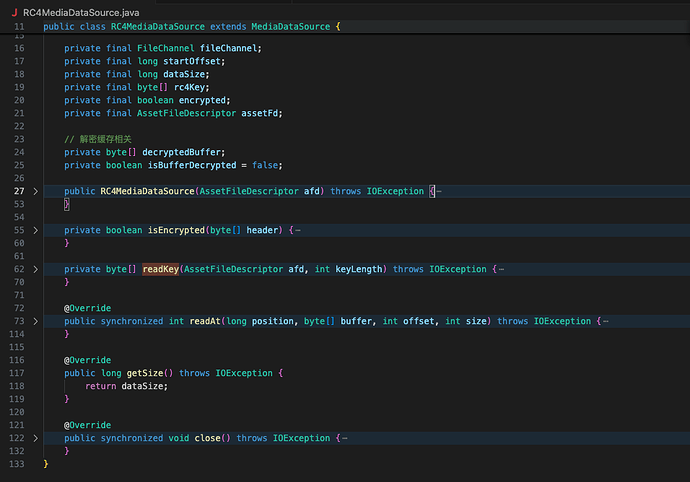Click the fold ellipsis after the constructor signature
Image resolution: width=690 pixels, height=482 pixels.
point(437,191)
